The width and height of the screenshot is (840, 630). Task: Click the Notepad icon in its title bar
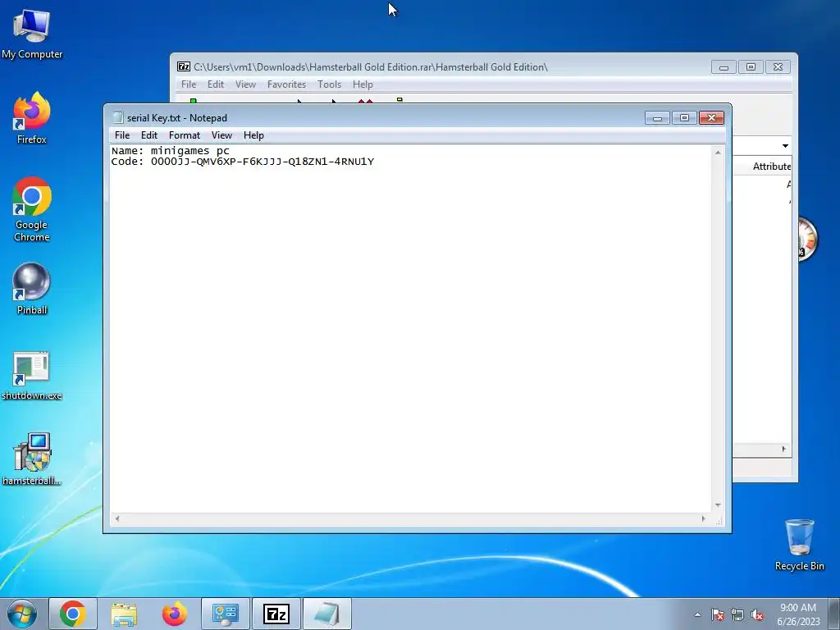(x=118, y=118)
